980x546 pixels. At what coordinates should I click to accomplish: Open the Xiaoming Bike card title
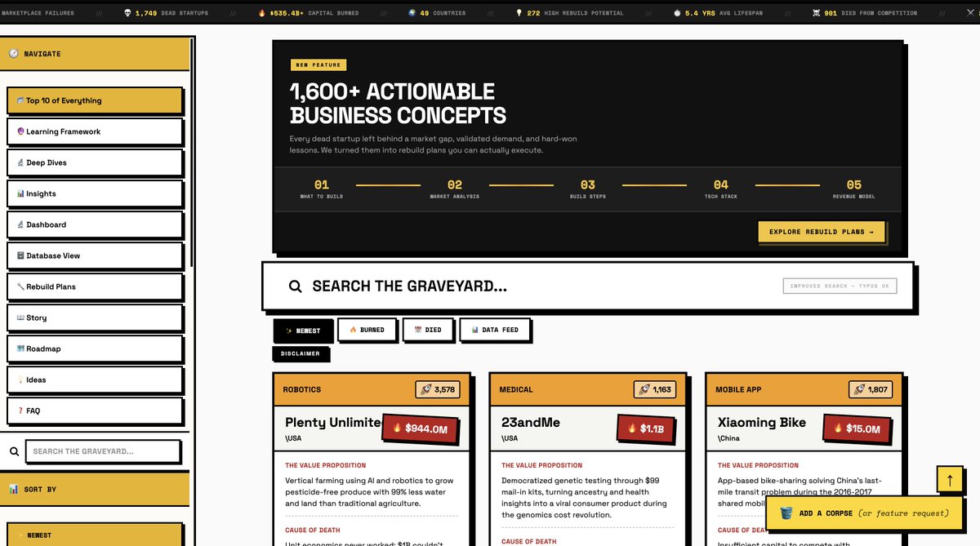pos(762,422)
